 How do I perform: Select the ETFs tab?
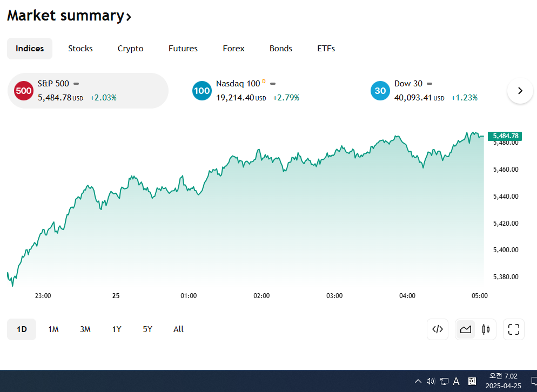tap(326, 49)
